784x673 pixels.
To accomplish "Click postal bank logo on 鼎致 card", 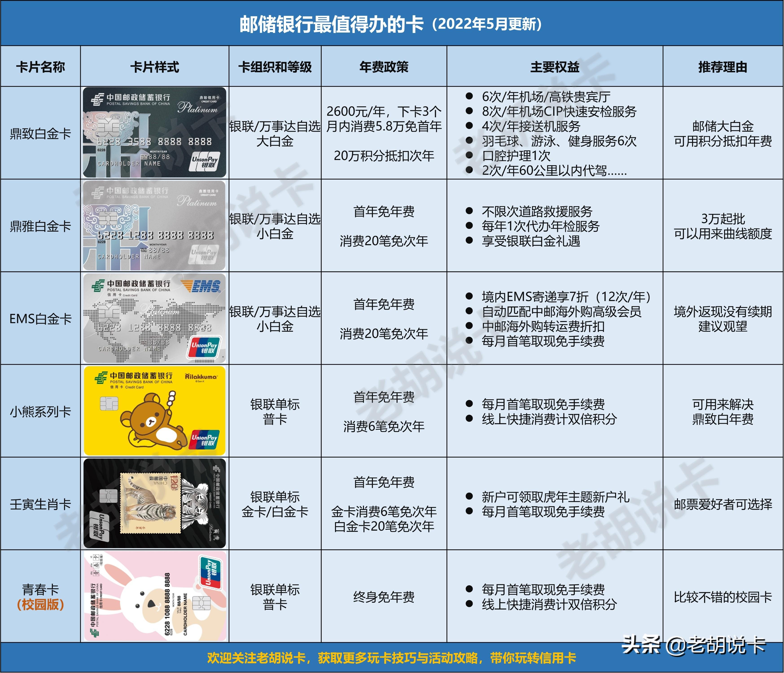I will pos(98,99).
